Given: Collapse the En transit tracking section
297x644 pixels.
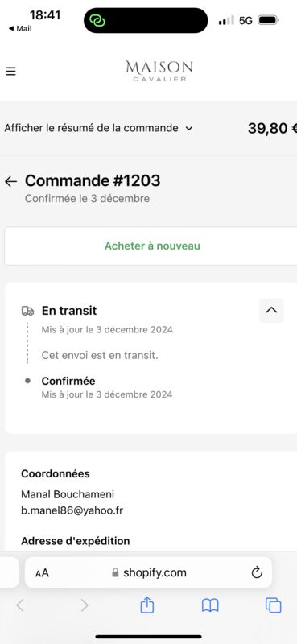Looking at the screenshot, I should [271, 311].
